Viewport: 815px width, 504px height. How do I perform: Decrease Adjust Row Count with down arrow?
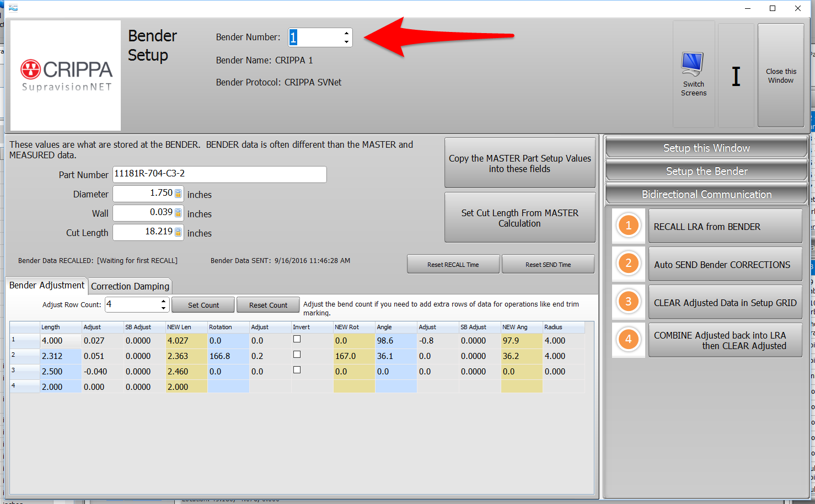pyautogui.click(x=163, y=308)
